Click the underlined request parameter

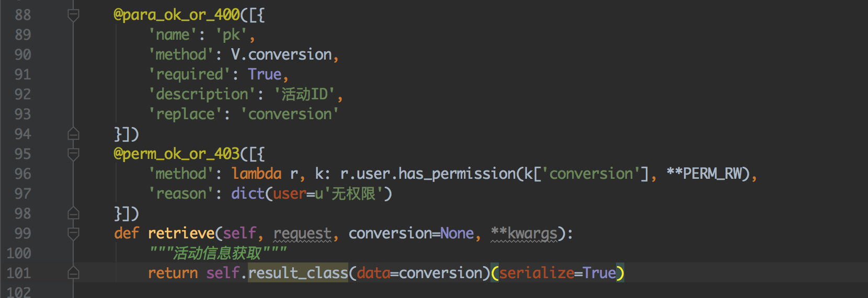[x=303, y=234]
